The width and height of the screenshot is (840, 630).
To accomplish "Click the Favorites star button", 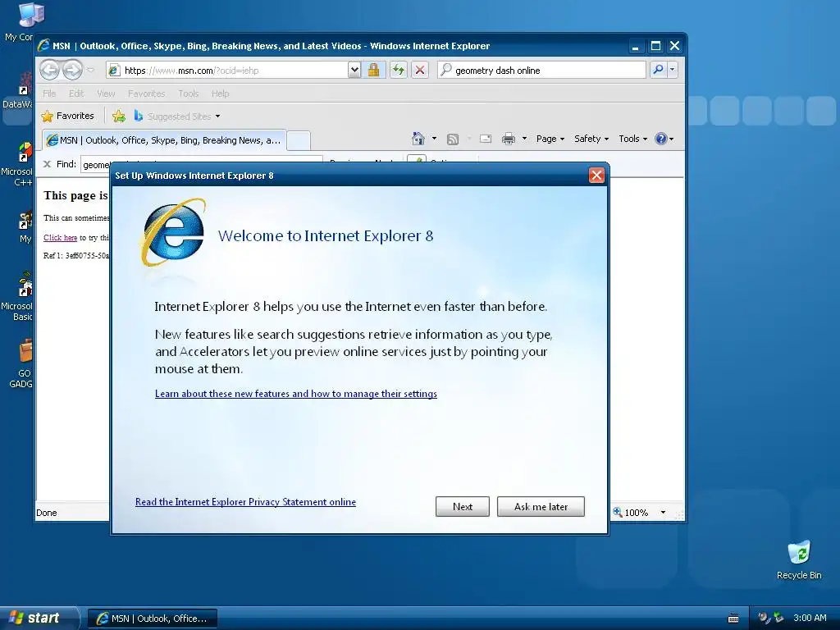I will (68, 116).
